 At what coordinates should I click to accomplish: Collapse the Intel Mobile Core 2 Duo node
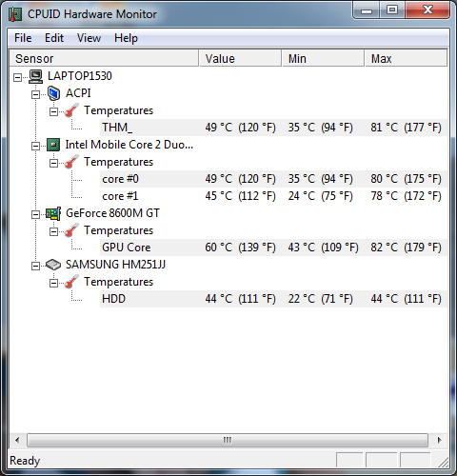coord(36,146)
